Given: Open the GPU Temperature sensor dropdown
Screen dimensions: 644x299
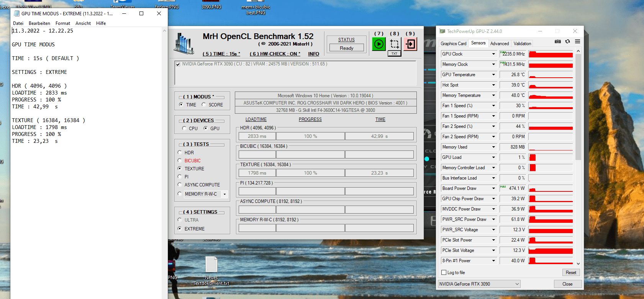Looking at the screenshot, I should click(x=493, y=75).
